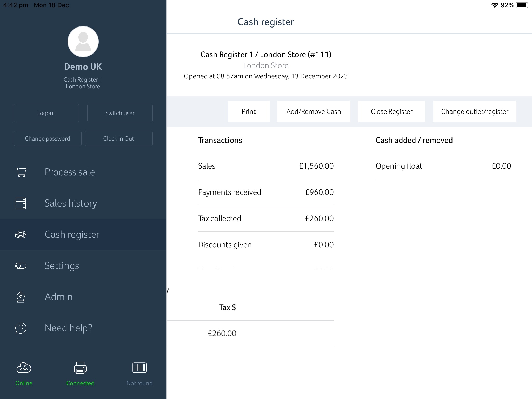Viewport: 532px width, 399px height.
Task: Tap the barcode scanner Not found icon
Action: 139,368
